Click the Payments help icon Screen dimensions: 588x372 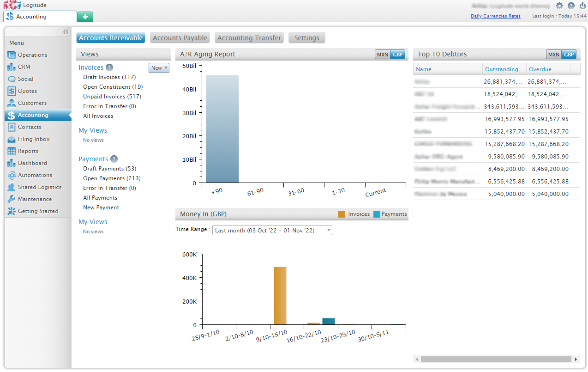pos(114,159)
